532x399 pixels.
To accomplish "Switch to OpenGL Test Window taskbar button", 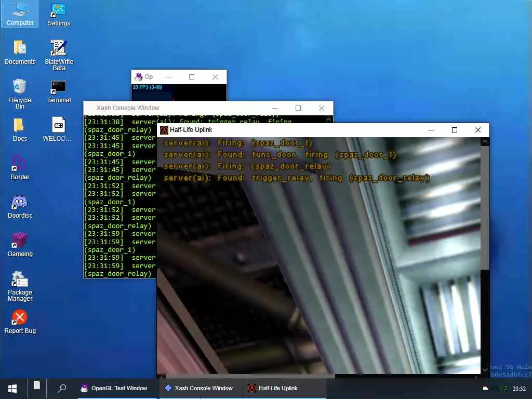I will (x=117, y=388).
